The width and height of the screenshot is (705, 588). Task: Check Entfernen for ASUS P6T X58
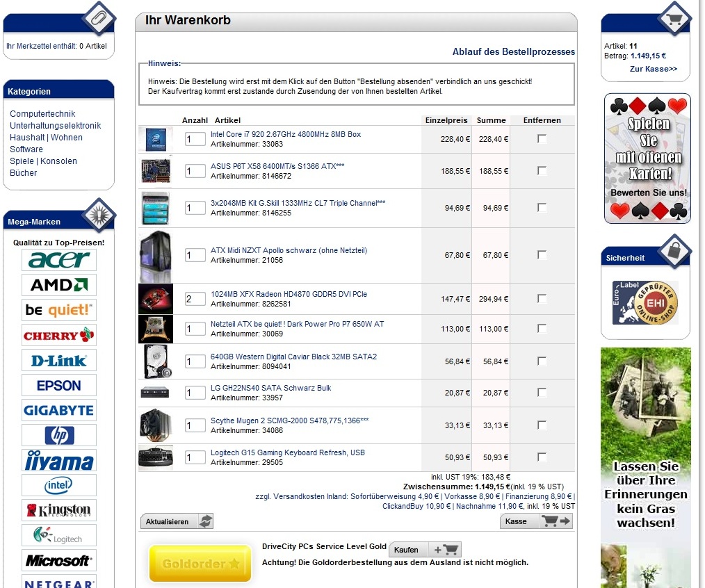point(542,171)
